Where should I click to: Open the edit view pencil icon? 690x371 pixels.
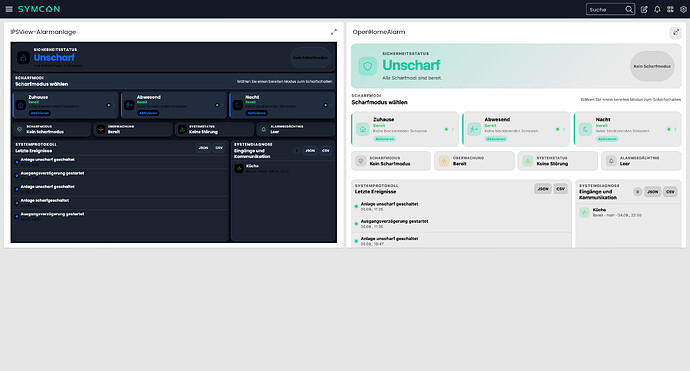644,9
